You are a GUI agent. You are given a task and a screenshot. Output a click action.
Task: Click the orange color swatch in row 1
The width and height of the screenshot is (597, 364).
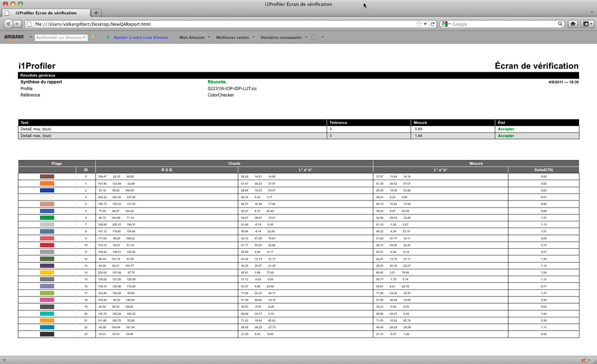(x=47, y=184)
